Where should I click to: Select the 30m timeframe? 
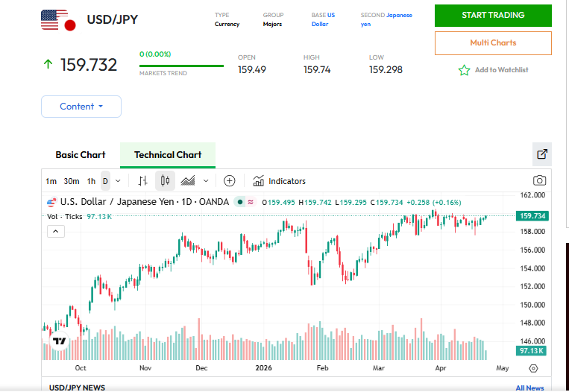click(x=72, y=181)
